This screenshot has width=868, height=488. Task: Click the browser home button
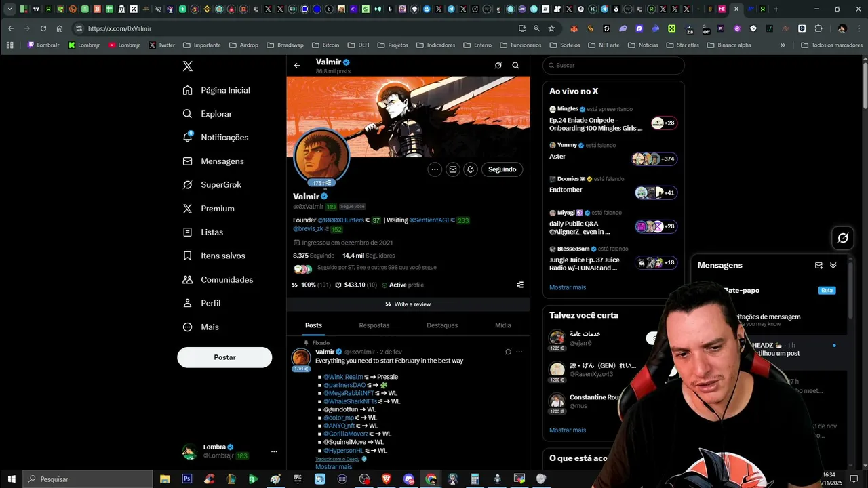pyautogui.click(x=60, y=28)
